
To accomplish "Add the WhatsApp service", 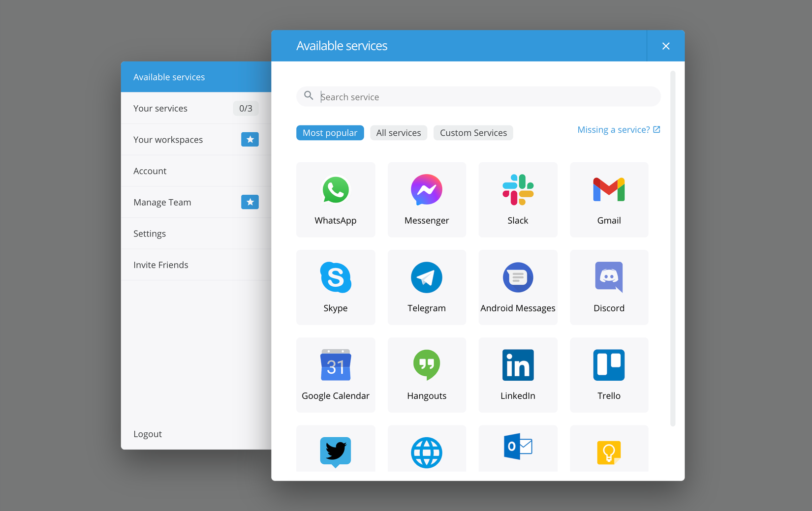I will (x=336, y=200).
